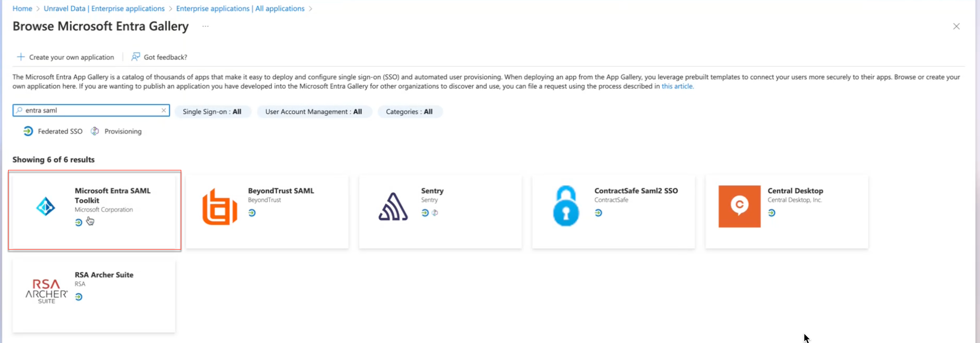
Task: Navigate to Enterprise applications | All applications breadcrumb
Action: [x=240, y=8]
